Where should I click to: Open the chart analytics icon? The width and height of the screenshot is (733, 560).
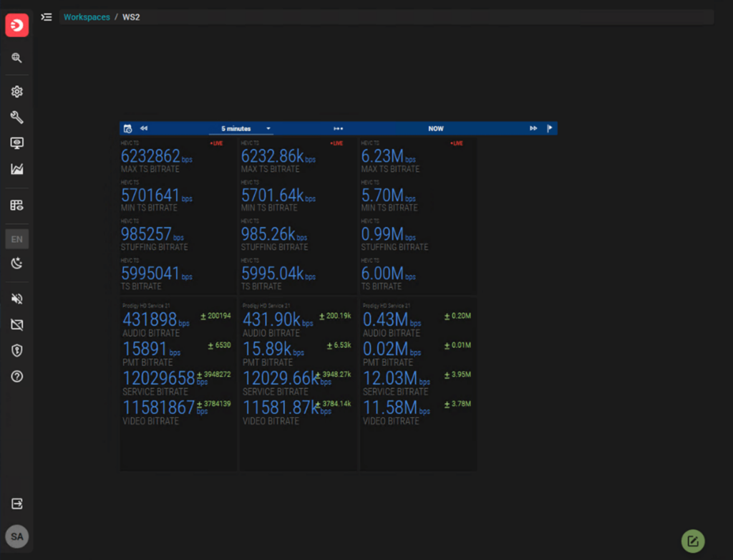coord(17,169)
